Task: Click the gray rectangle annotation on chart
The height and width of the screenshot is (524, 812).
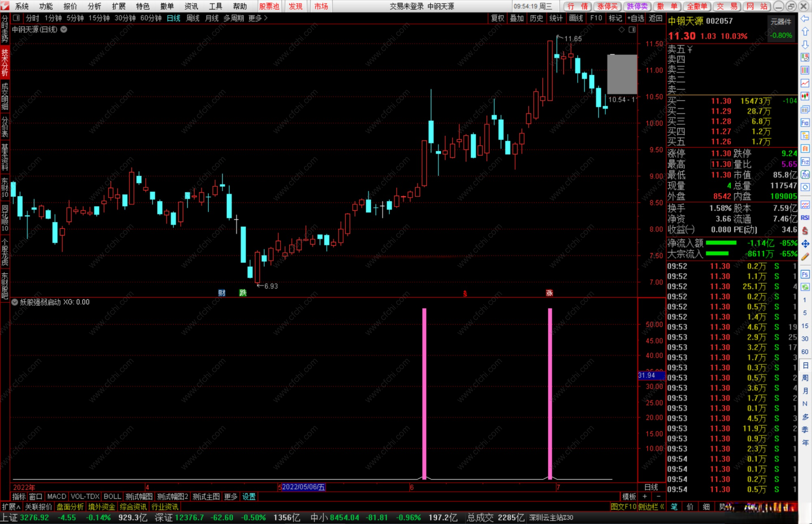Action: pyautogui.click(x=622, y=74)
